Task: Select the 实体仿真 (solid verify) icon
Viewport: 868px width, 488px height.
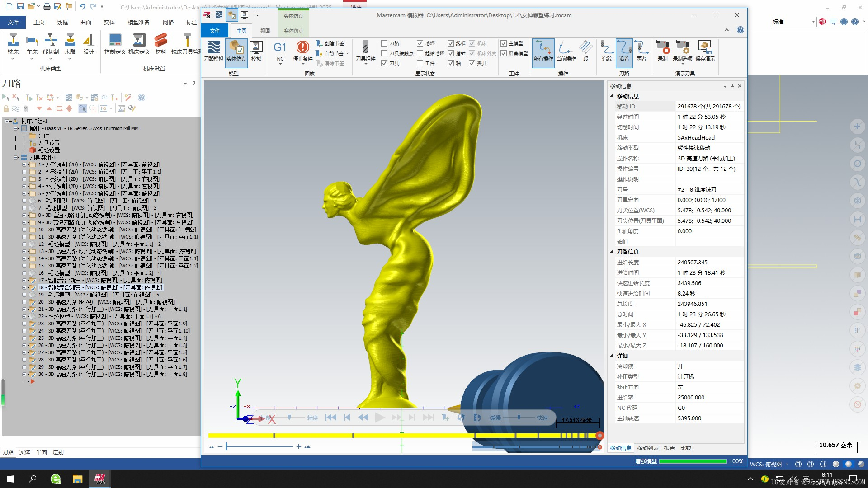Action: [236, 51]
